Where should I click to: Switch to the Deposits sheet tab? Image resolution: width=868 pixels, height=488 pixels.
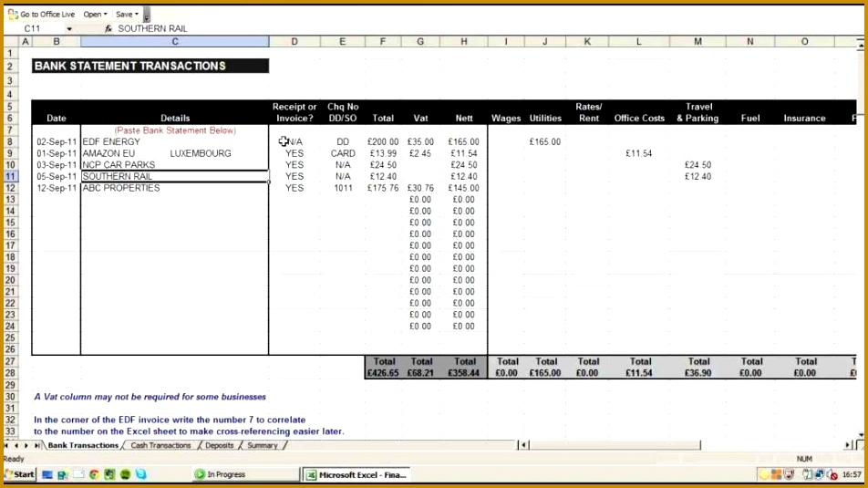pos(219,445)
